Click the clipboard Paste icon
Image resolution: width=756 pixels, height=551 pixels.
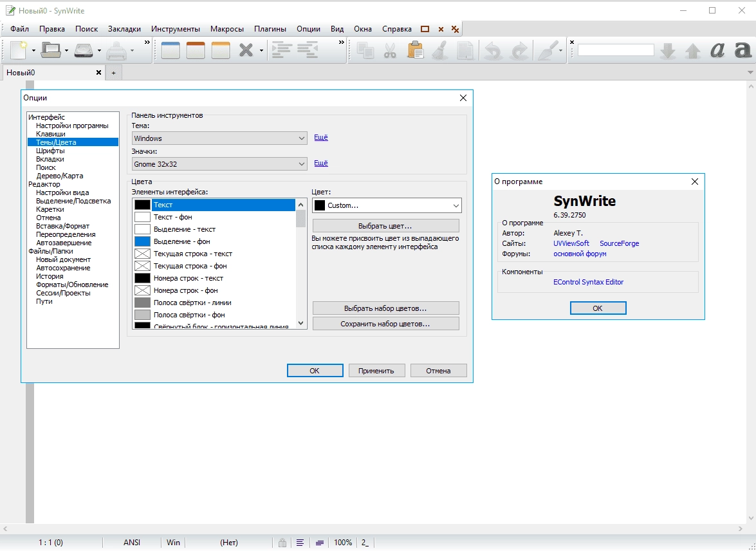[x=415, y=50]
